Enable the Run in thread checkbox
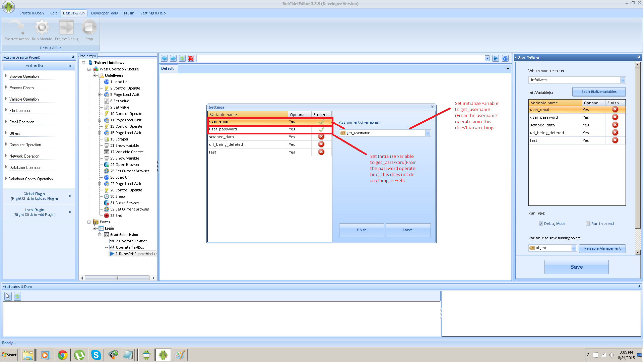Screen dimensions: 644x362 pyautogui.click(x=588, y=224)
